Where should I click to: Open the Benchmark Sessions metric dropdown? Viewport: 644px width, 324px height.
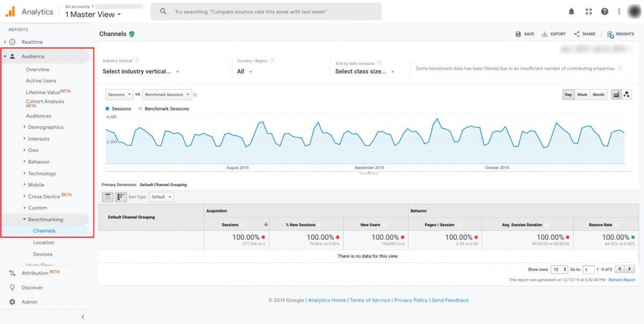pyautogui.click(x=167, y=94)
